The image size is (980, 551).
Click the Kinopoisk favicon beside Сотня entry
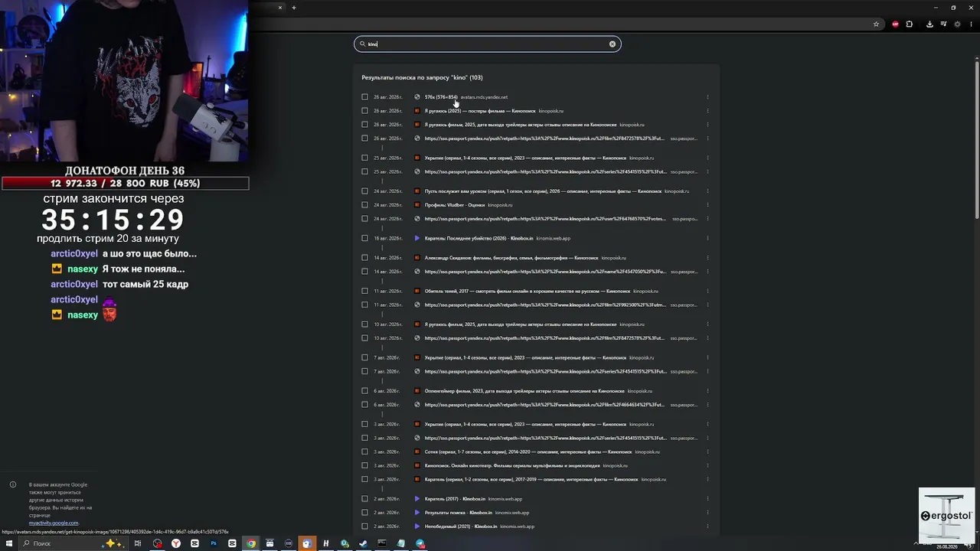click(417, 452)
